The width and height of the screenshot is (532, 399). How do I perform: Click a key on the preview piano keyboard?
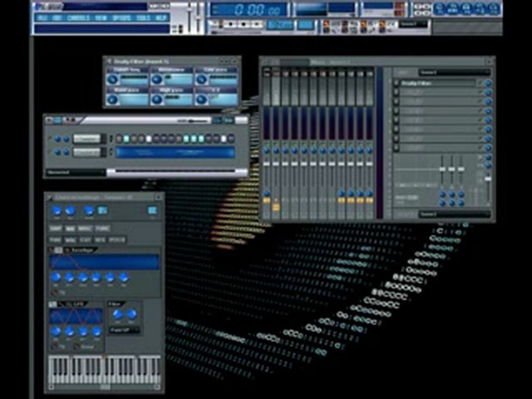(x=104, y=370)
